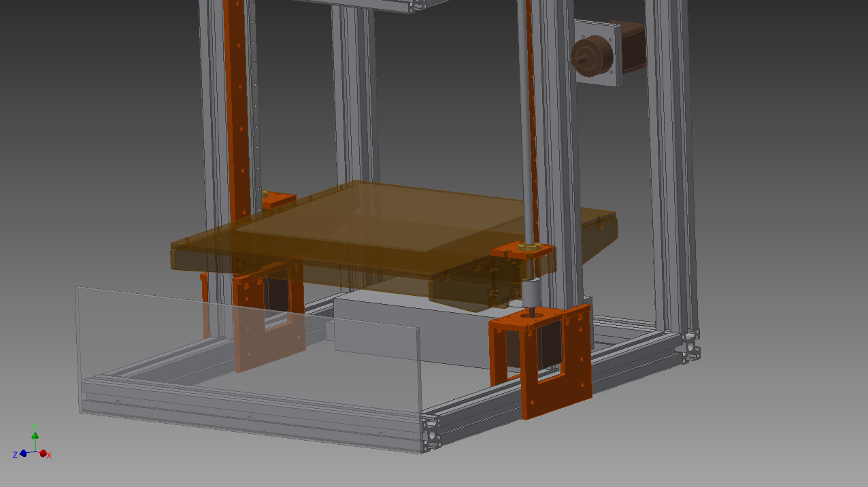Select the vertical lead screw rod
The height and width of the screenshot is (487, 868).
pos(524,122)
